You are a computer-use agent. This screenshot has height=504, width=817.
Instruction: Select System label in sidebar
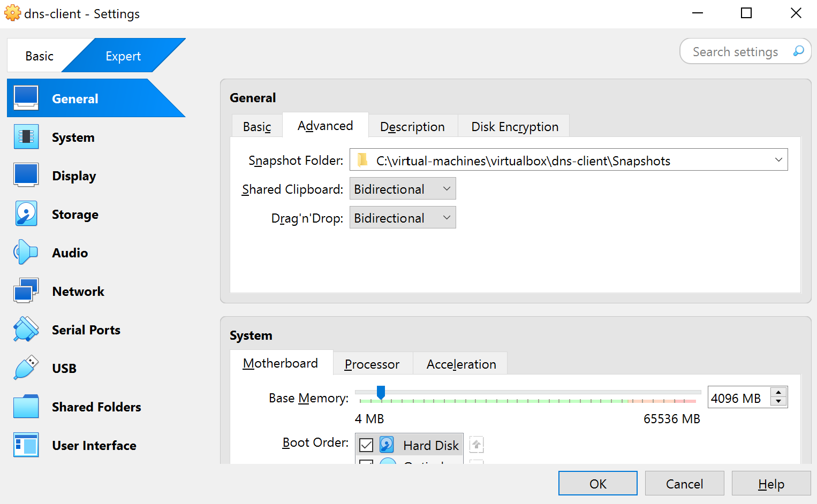(x=73, y=138)
